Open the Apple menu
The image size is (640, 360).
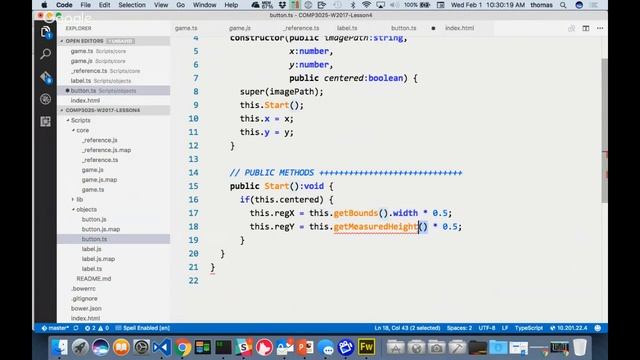pos(44,5)
